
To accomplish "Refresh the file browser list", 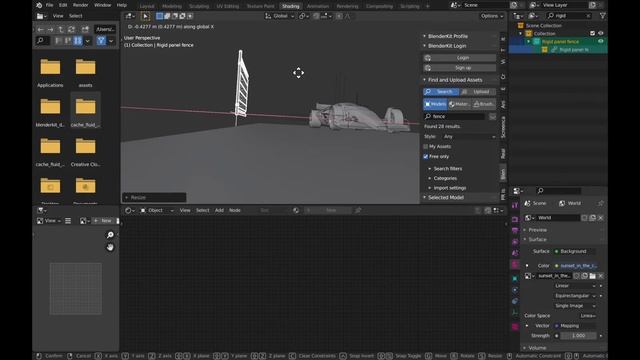I will pos(71,29).
